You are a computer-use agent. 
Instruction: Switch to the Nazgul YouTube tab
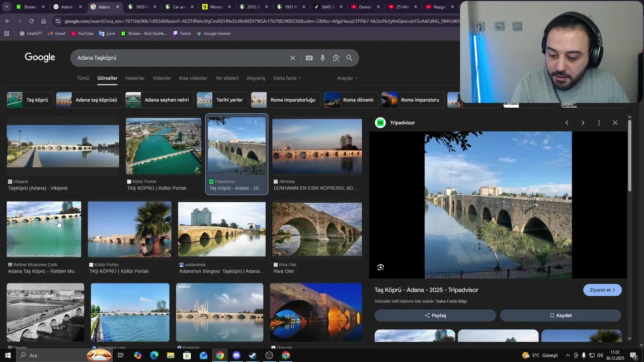tap(440, 7)
